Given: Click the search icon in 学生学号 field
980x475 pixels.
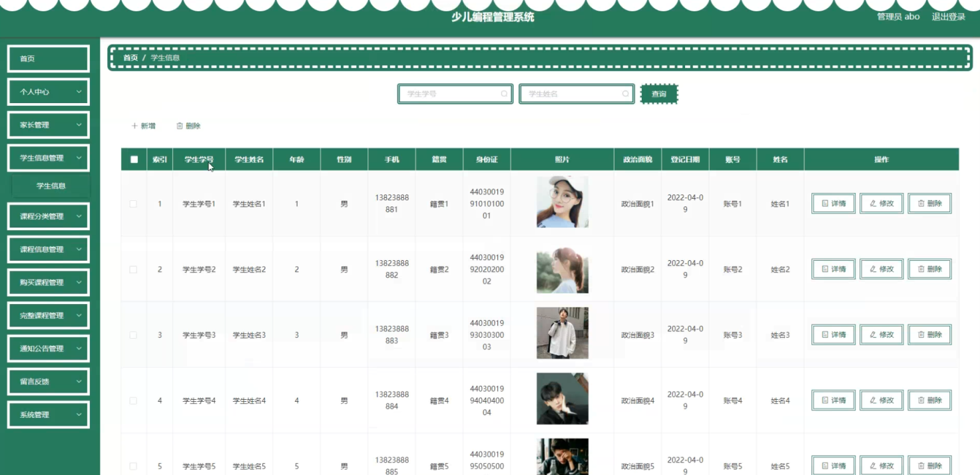Looking at the screenshot, I should [x=504, y=94].
